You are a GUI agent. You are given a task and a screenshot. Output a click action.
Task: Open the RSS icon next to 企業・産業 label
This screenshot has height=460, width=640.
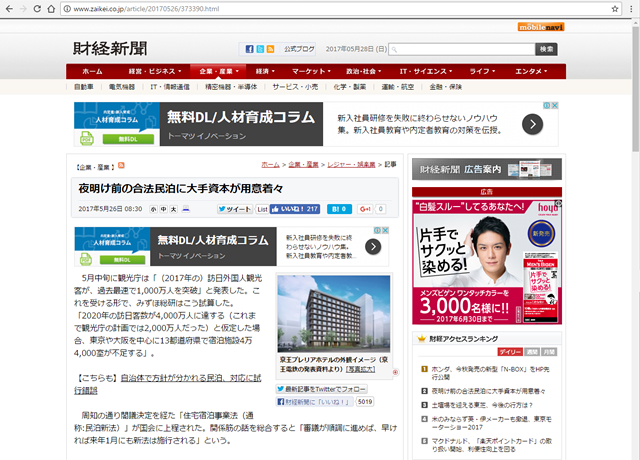121,164
